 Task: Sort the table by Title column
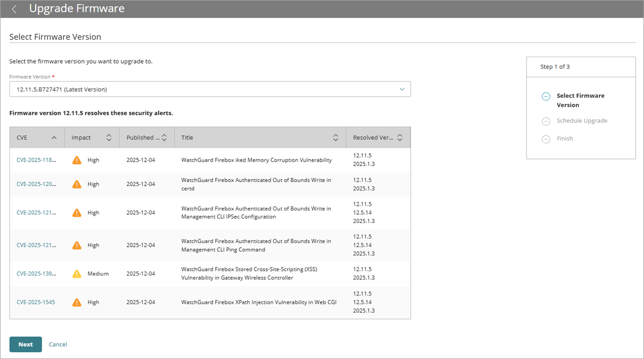click(x=336, y=137)
